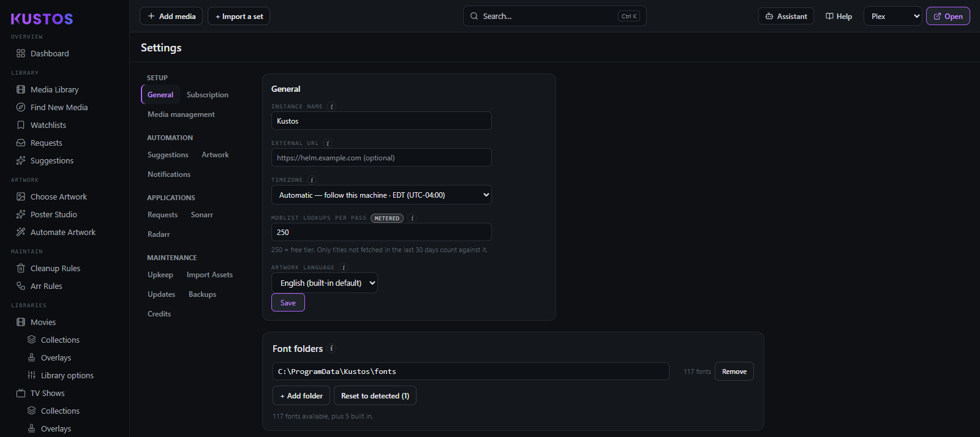Click the Requests tab under Applications
Viewport: 980px width, 437px height.
[162, 215]
